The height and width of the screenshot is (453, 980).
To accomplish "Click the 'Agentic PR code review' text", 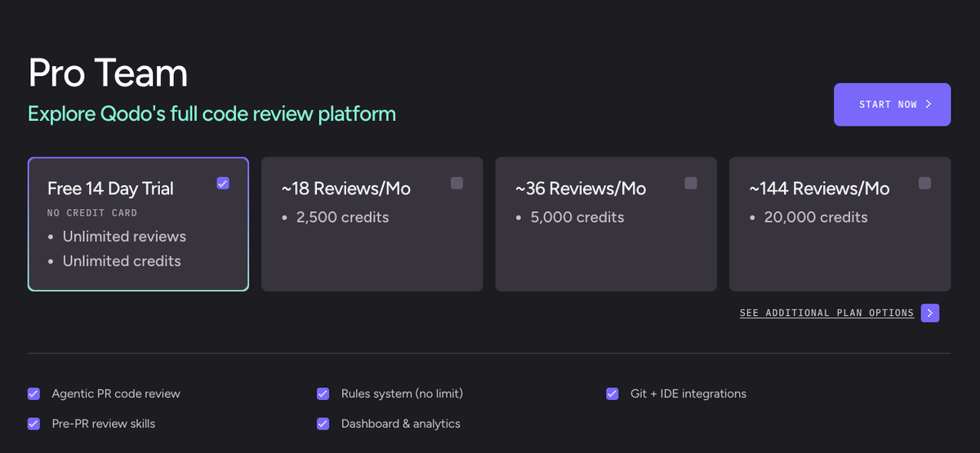I will pos(116,393).
